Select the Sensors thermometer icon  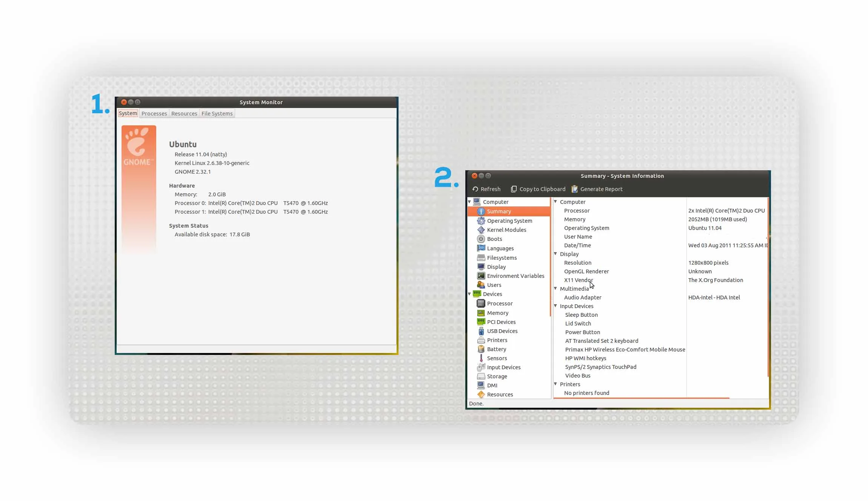click(x=481, y=358)
